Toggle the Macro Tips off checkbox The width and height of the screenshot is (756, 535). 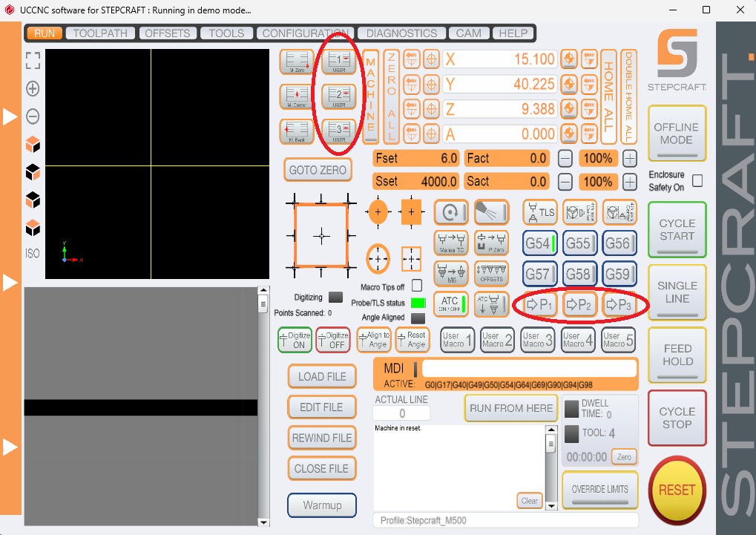[417, 285]
